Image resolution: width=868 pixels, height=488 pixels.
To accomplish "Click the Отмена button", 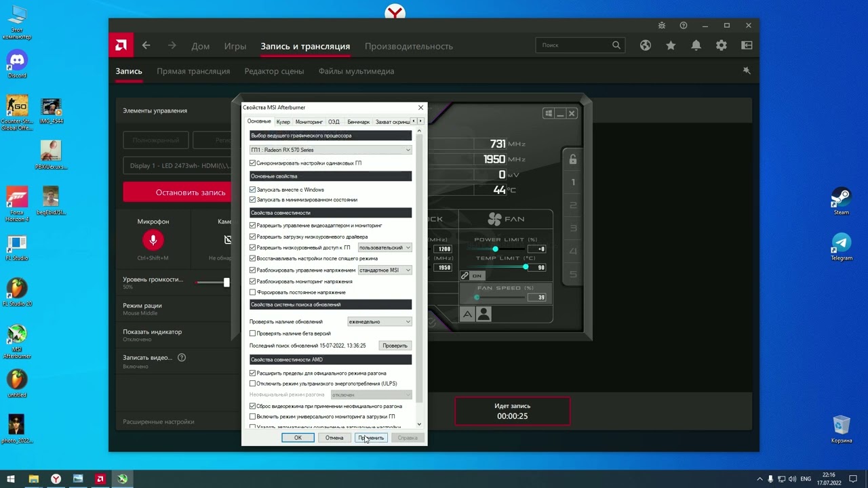I will point(334,438).
